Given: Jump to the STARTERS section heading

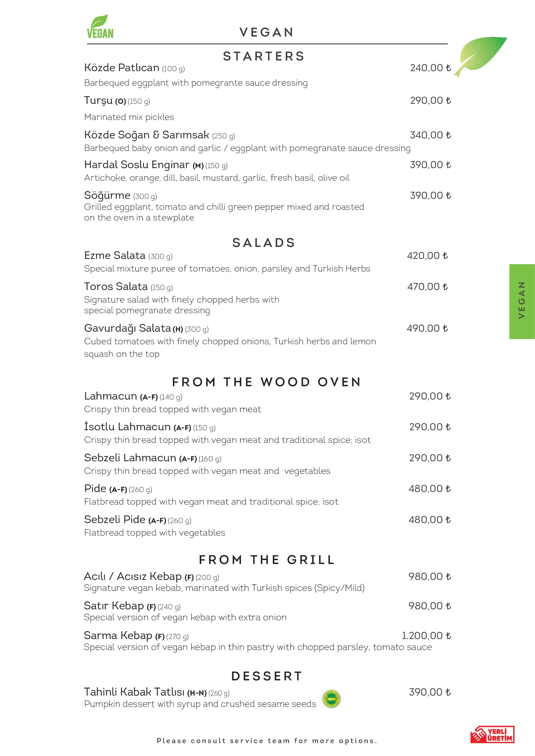Looking at the screenshot, I should point(264,56).
